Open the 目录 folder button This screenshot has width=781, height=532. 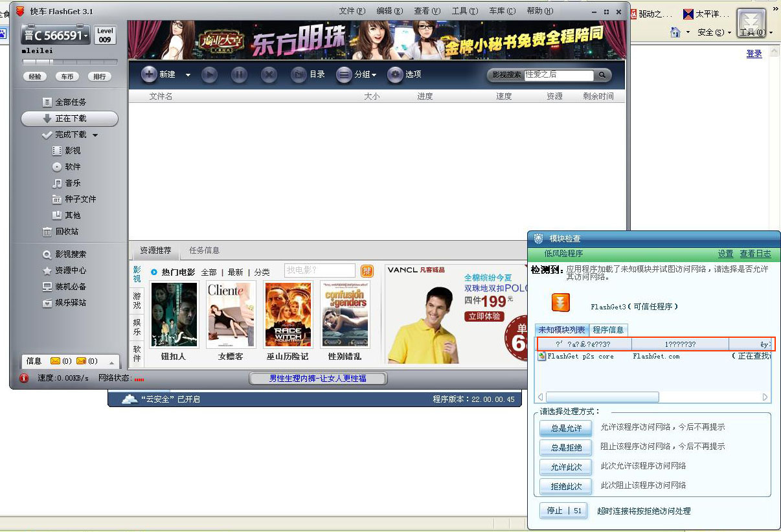click(308, 75)
